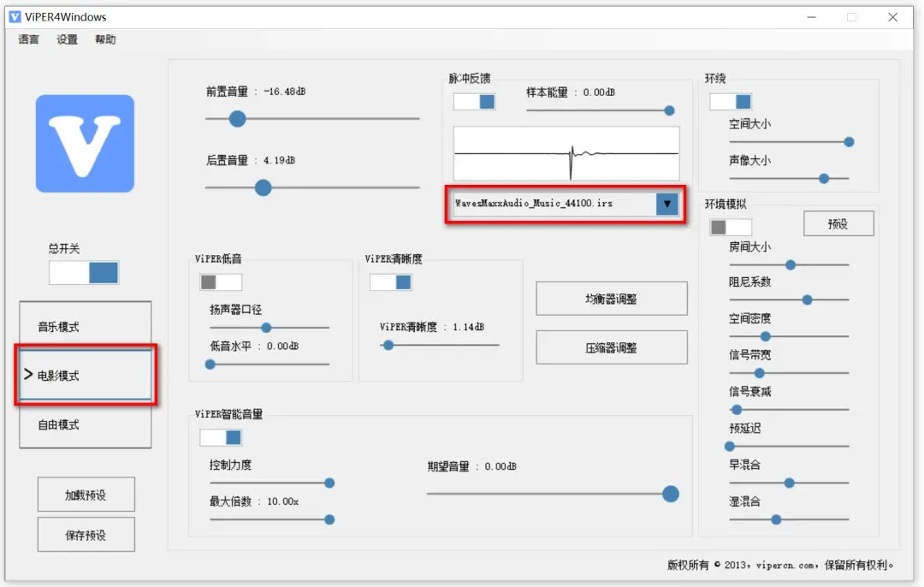The image size is (924, 587).
Task: Minimize the ViPER4Windows window
Action: pyautogui.click(x=811, y=17)
